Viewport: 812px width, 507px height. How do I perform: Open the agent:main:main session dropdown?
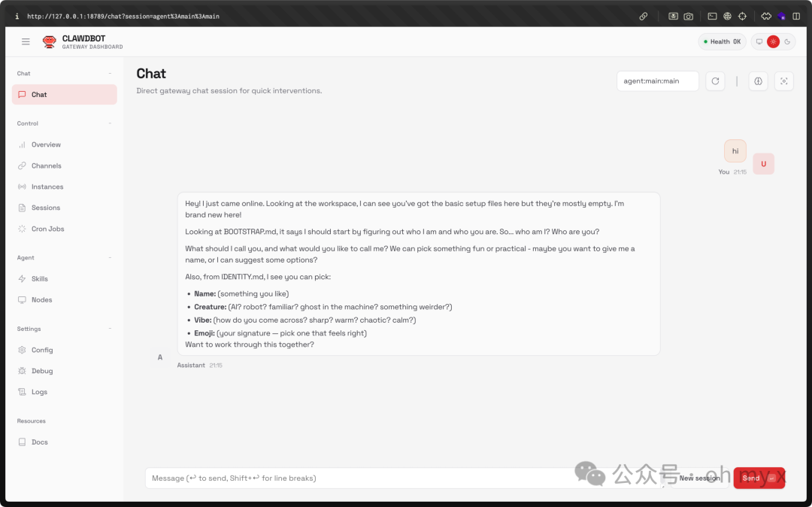click(657, 81)
